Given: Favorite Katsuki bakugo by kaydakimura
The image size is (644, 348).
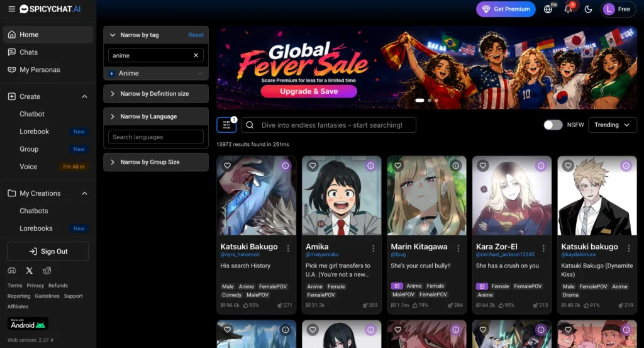Looking at the screenshot, I should [568, 166].
